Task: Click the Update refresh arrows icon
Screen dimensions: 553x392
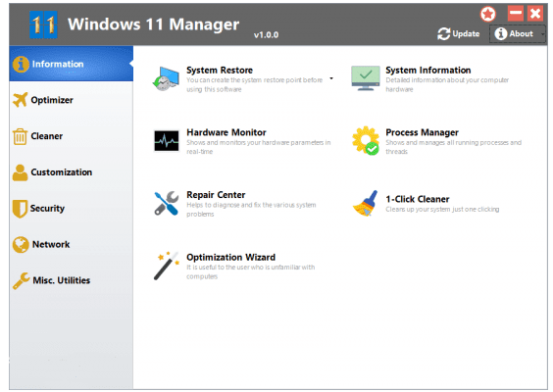Action: click(443, 34)
